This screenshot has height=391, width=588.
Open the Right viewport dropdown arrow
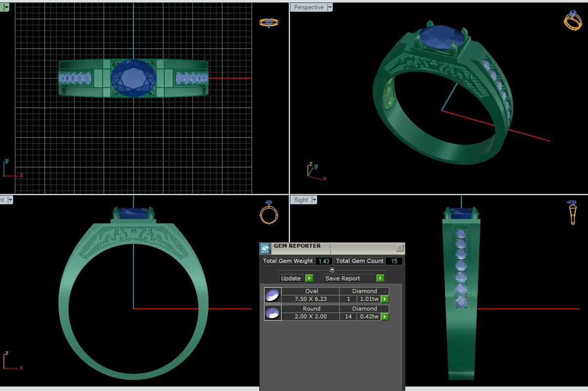[314, 200]
